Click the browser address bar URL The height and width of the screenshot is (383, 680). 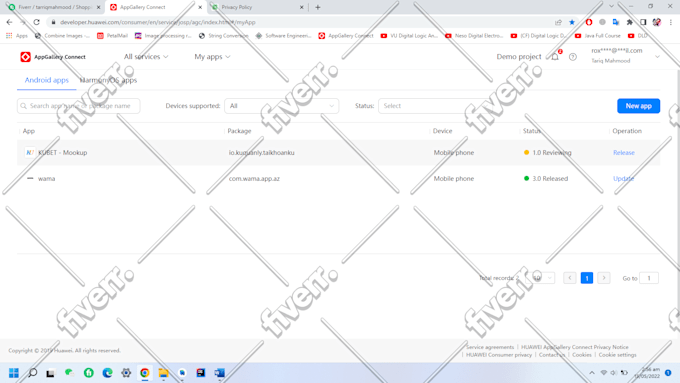point(158,22)
